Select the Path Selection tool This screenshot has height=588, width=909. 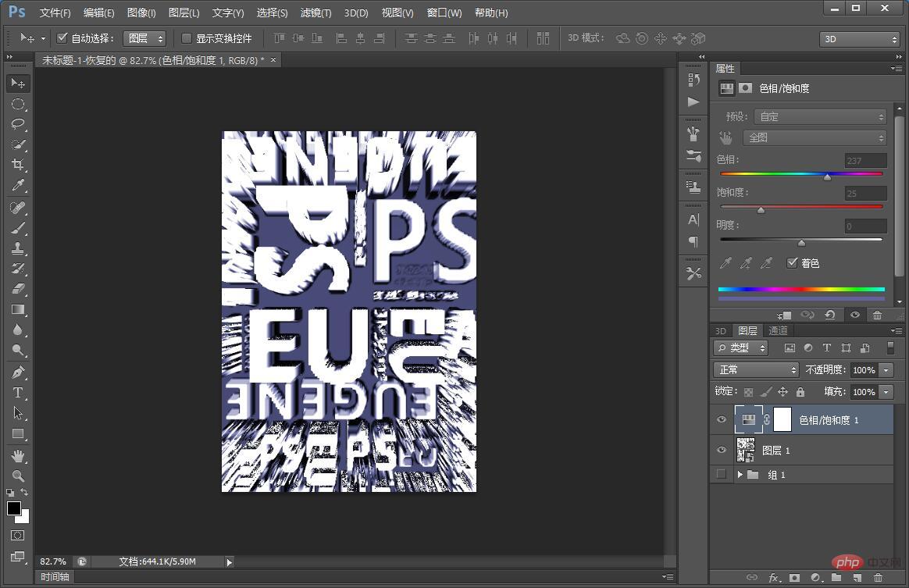point(18,413)
